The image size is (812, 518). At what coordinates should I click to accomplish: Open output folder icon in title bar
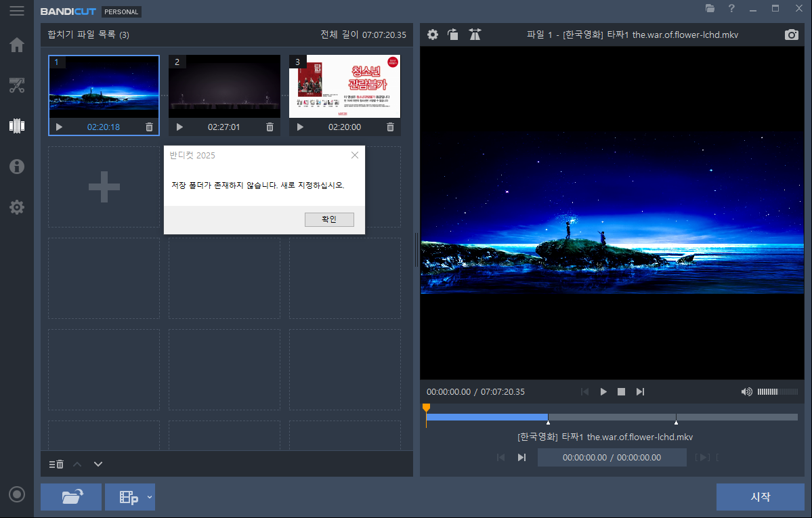tap(710, 8)
